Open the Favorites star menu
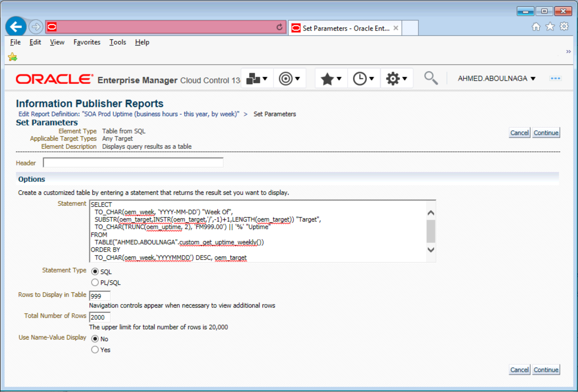The width and height of the screenshot is (578, 392). point(330,79)
